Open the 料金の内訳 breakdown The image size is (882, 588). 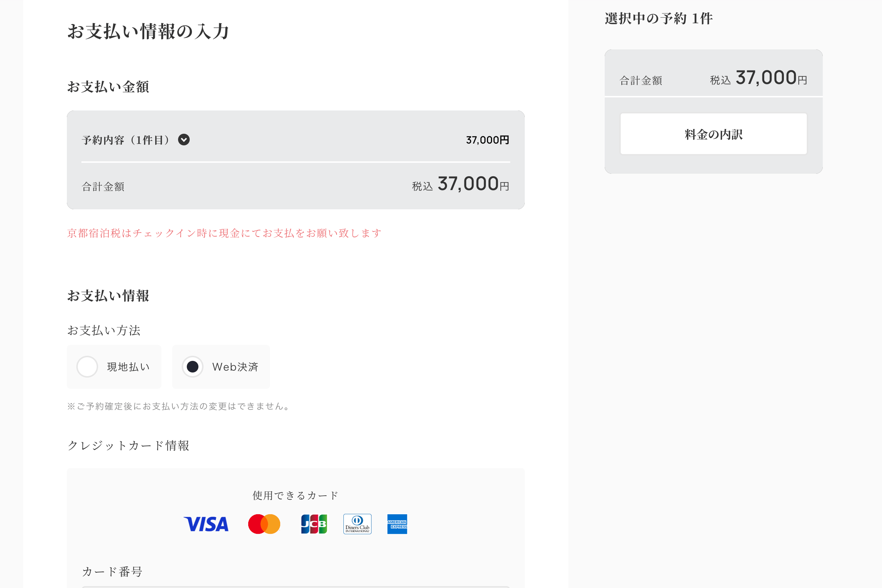coord(713,134)
